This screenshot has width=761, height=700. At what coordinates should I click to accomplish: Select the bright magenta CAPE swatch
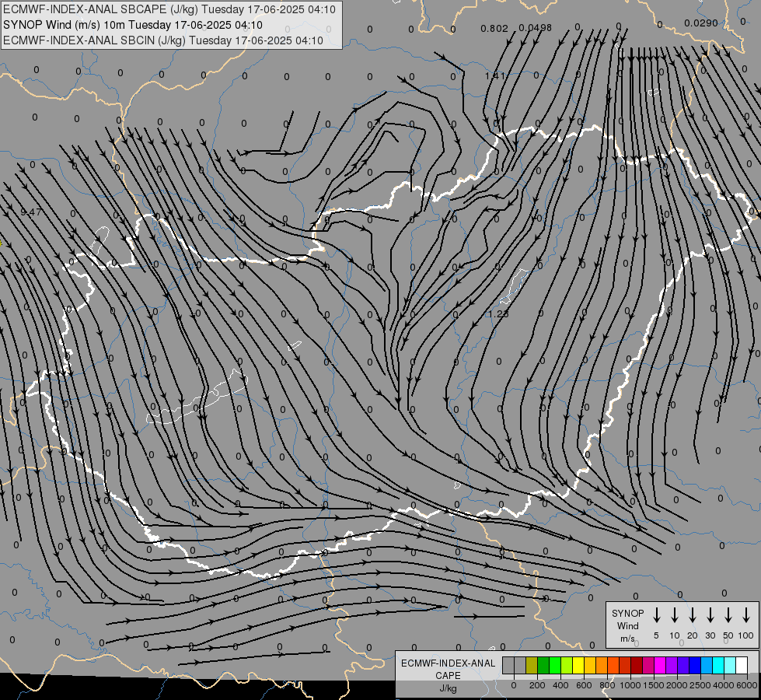click(660, 665)
